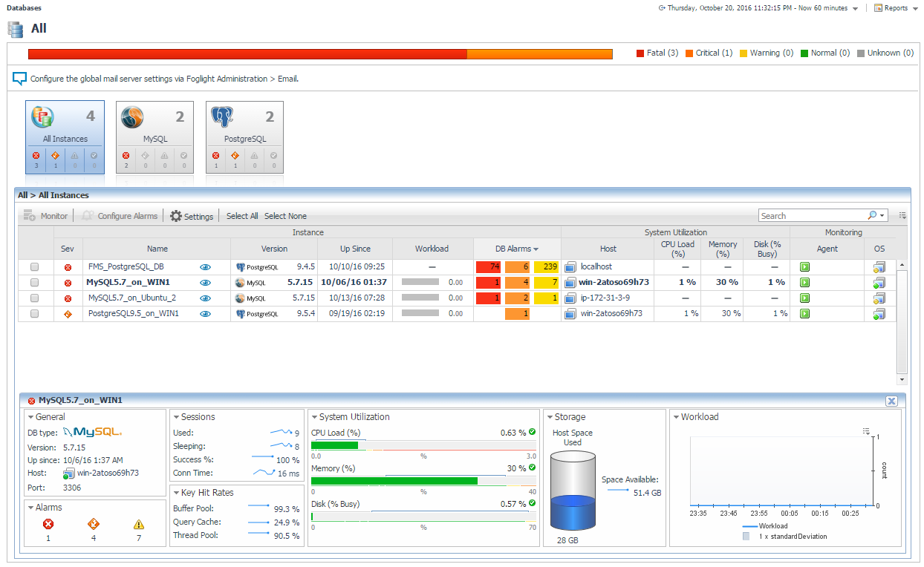Click Select None link

click(285, 216)
